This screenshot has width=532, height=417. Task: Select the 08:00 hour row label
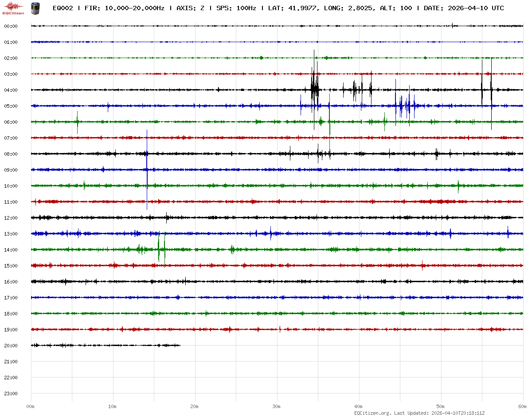point(11,154)
